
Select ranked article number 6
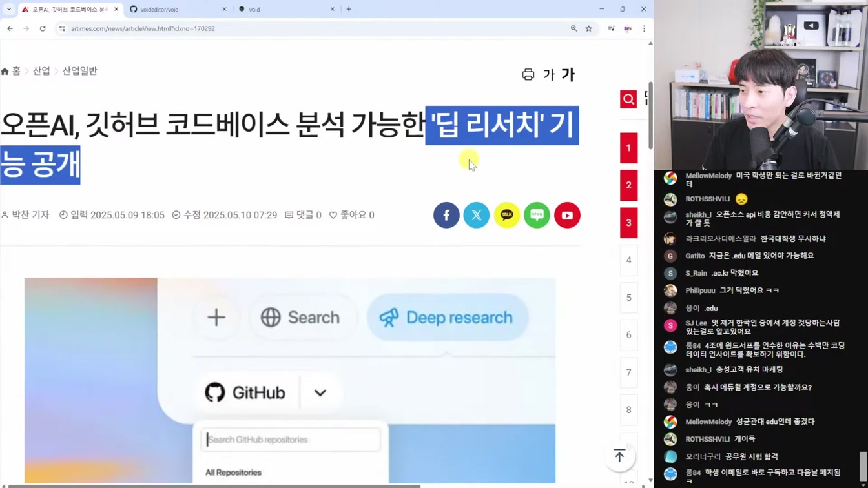(628, 335)
